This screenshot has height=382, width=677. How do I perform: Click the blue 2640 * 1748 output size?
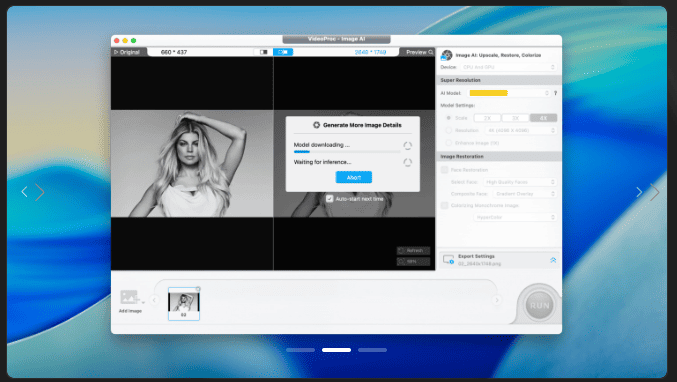(x=370, y=52)
